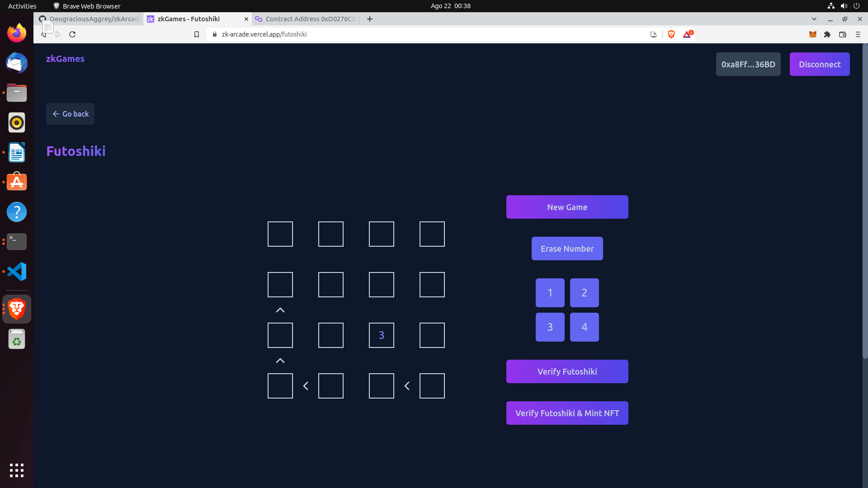Bookmark this page with the star icon
This screenshot has height=488, width=868.
[x=197, y=34]
